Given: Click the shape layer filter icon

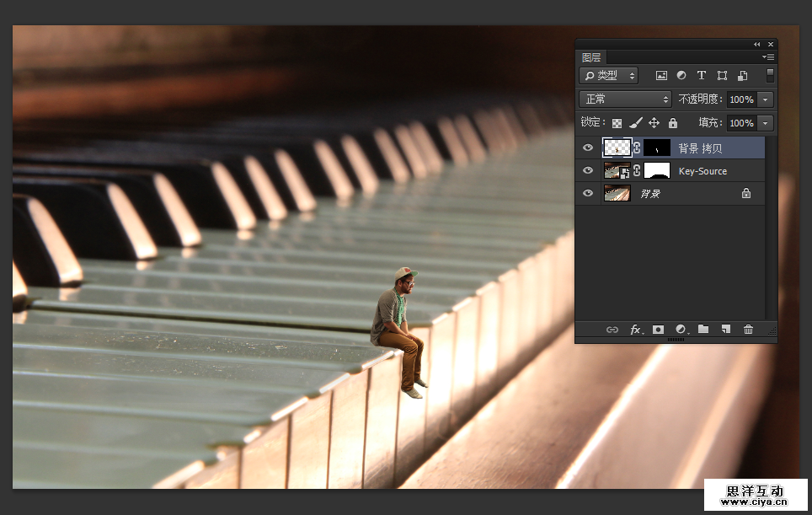Looking at the screenshot, I should [x=722, y=76].
